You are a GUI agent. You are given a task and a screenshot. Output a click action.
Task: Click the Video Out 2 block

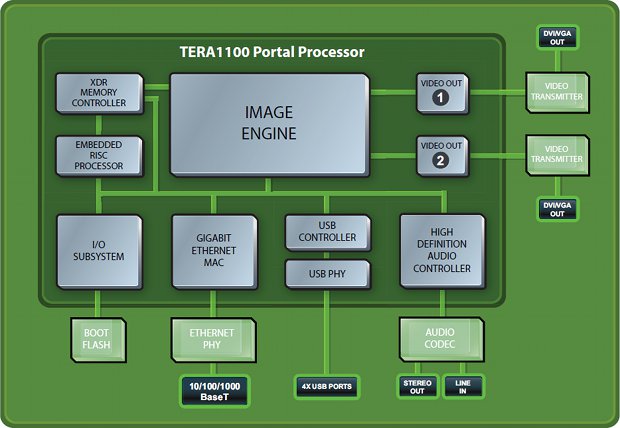tap(442, 156)
